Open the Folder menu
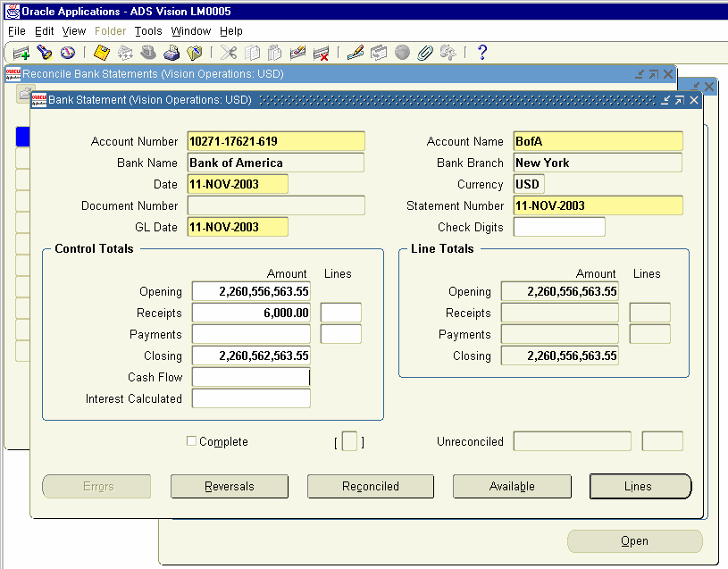This screenshot has height=569, width=728. pos(110,31)
